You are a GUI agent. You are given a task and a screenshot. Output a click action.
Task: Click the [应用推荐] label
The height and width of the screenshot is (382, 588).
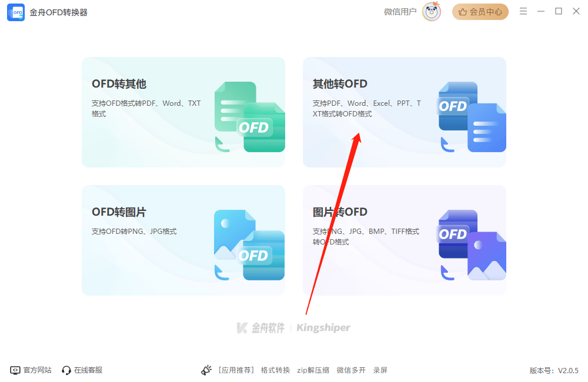(236, 370)
